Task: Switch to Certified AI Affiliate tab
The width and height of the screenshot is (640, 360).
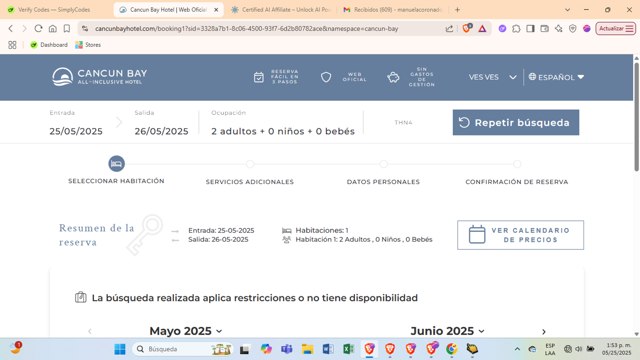Action: click(x=281, y=9)
